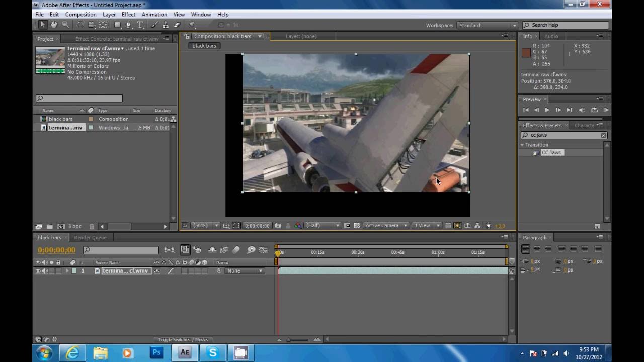Click the Draft 3D timeline icon

[x=197, y=250]
